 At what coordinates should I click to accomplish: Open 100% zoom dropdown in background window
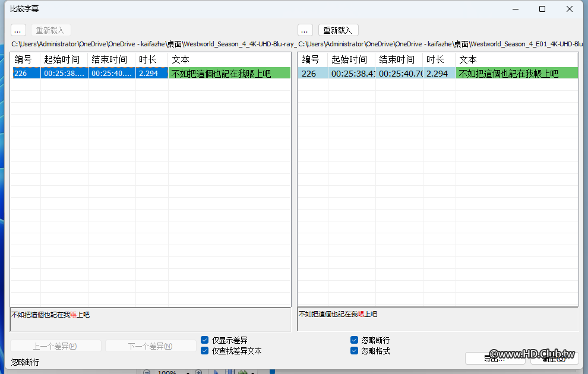188,372
